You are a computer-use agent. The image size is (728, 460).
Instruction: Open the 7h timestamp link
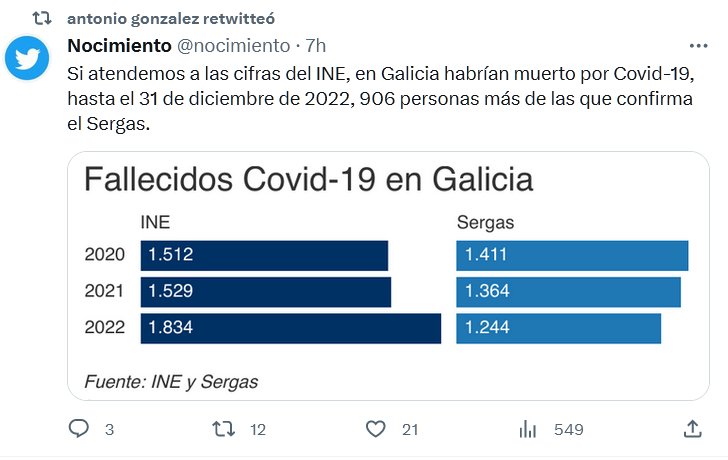point(316,45)
